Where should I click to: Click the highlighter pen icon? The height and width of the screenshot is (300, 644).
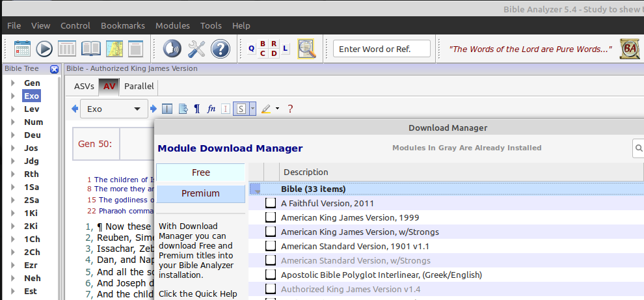(x=266, y=109)
